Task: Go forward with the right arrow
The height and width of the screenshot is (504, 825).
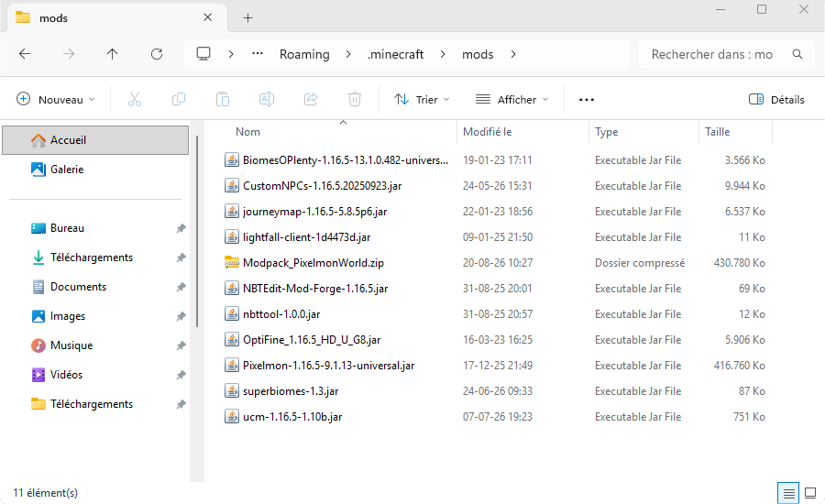Action: point(69,54)
